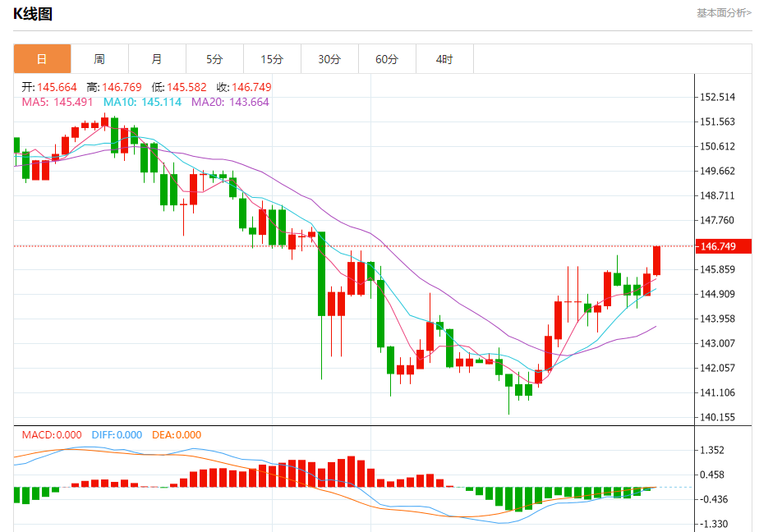Image resolution: width=759 pixels, height=532 pixels.
Task: Click the MA5: 145.491 legend
Action: [x=57, y=102]
